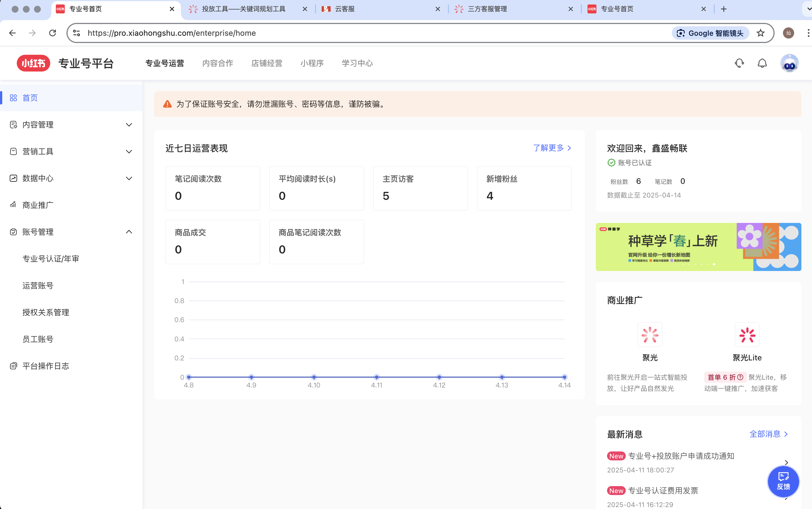Click the 首单6折 help question icon

[740, 377]
